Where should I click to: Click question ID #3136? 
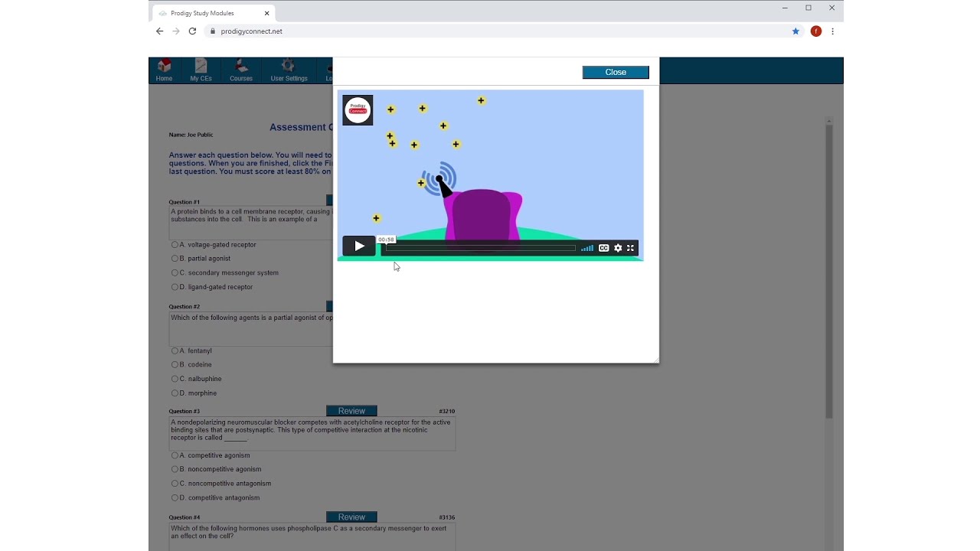pos(447,517)
